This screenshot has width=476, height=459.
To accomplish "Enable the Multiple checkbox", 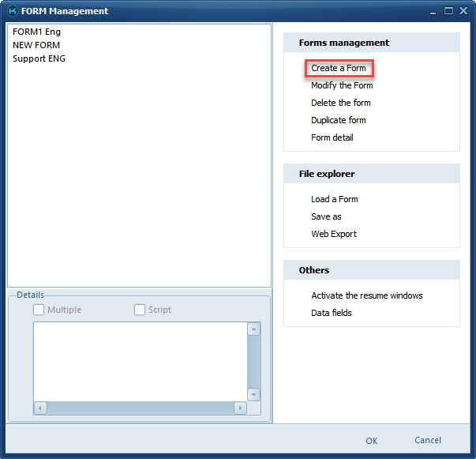I will click(39, 310).
